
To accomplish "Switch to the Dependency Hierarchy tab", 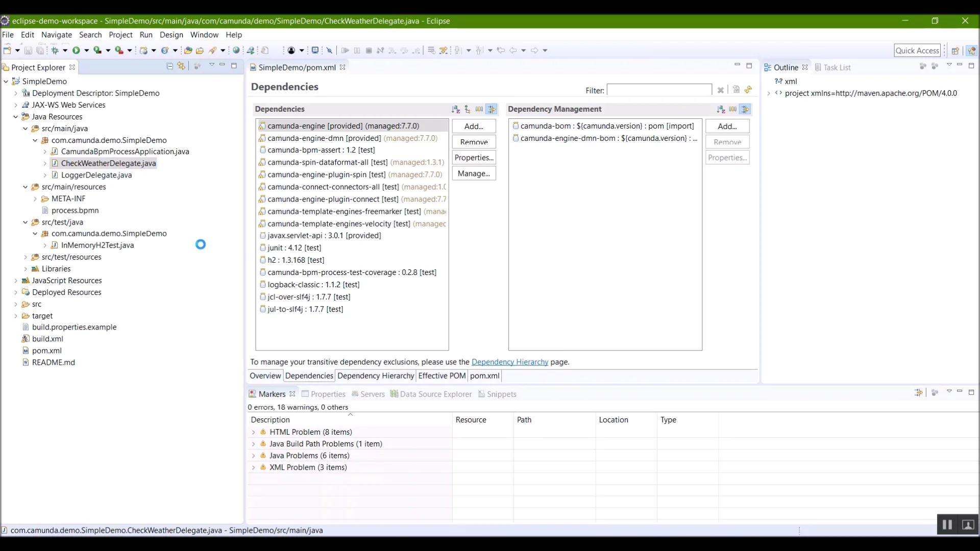I will coord(376,376).
